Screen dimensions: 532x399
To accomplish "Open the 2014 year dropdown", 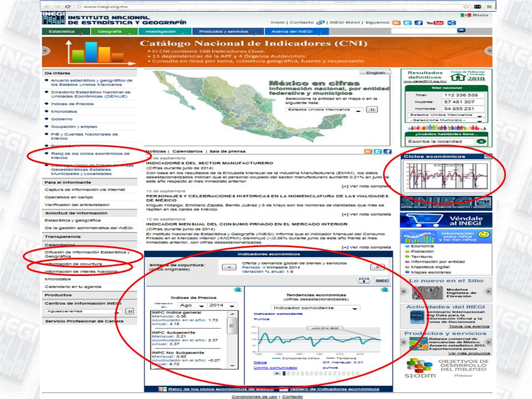I will coord(222,305).
